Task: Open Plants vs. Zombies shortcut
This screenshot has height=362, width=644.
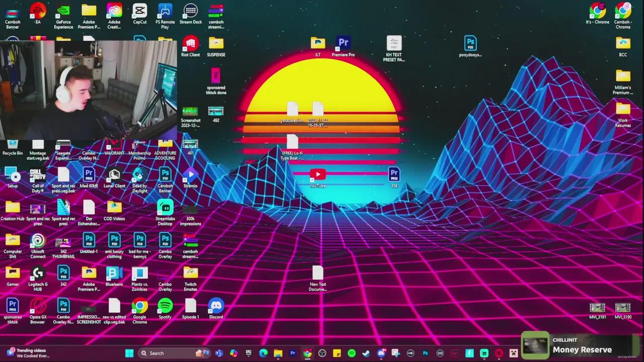Action: click(140, 279)
